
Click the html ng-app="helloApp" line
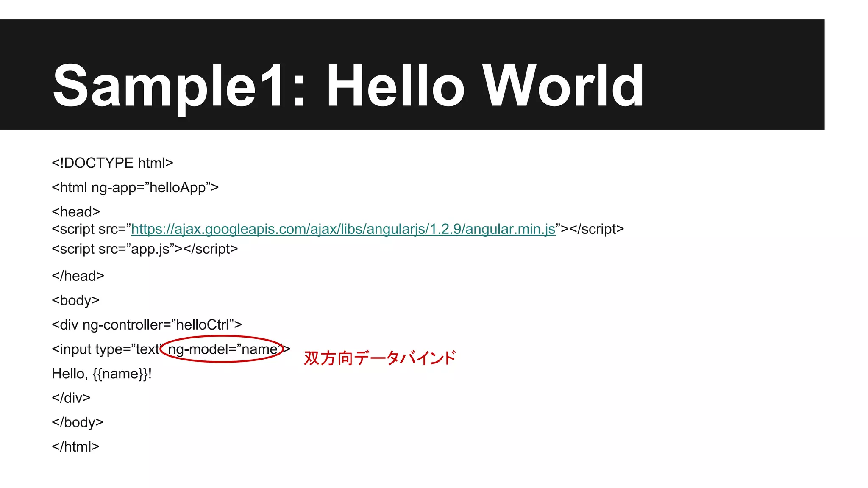pos(135,187)
